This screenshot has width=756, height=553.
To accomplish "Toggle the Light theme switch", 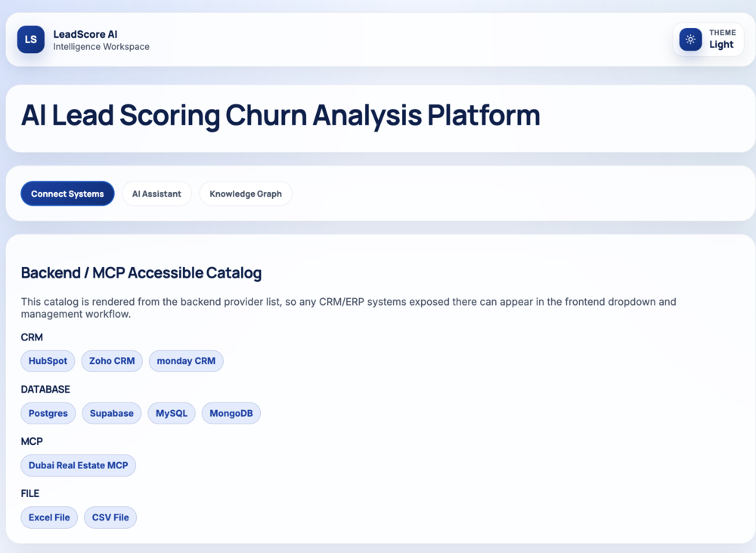I will pyautogui.click(x=708, y=39).
